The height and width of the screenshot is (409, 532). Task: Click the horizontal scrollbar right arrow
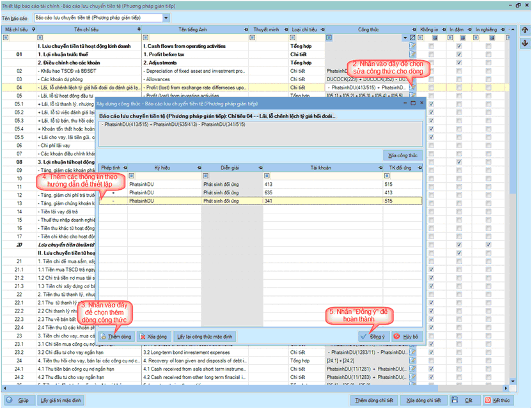[506, 388]
